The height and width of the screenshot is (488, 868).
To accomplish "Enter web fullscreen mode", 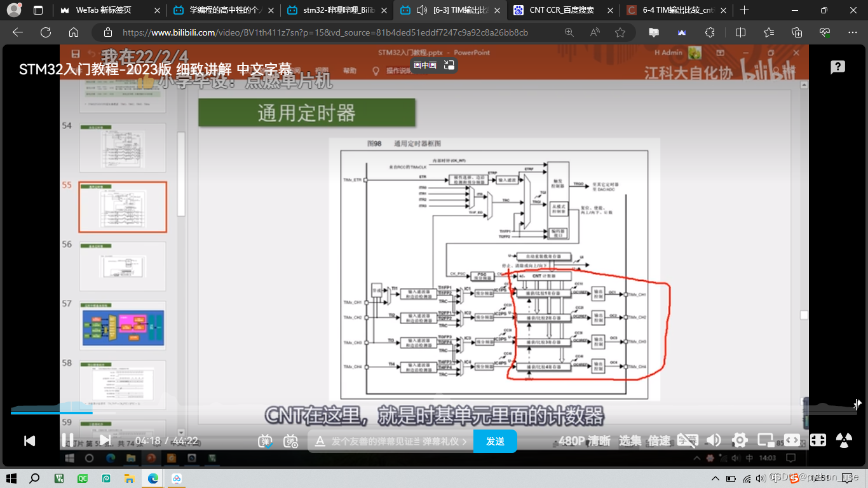I will (818, 440).
